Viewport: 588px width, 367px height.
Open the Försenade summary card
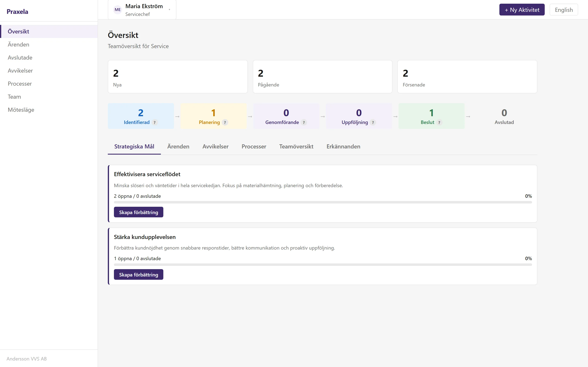467,77
